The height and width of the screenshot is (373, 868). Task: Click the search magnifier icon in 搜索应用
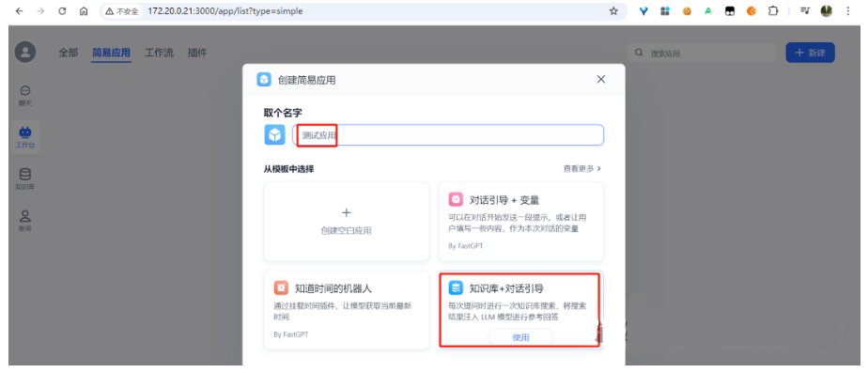pyautogui.click(x=639, y=53)
